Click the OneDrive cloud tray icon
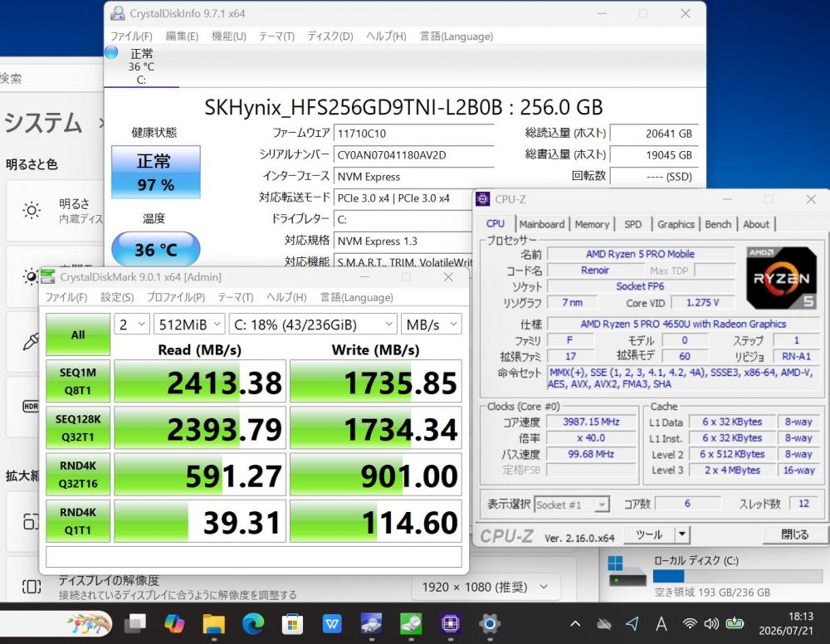 pyautogui.click(x=604, y=624)
